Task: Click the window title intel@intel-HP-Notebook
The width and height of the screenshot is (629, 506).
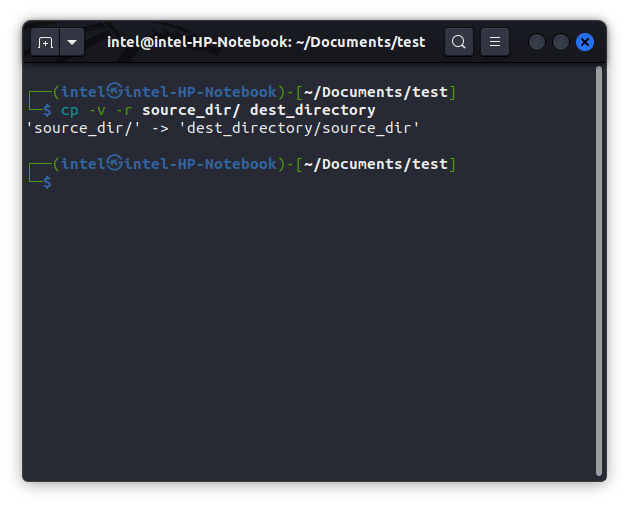Action: coord(266,42)
